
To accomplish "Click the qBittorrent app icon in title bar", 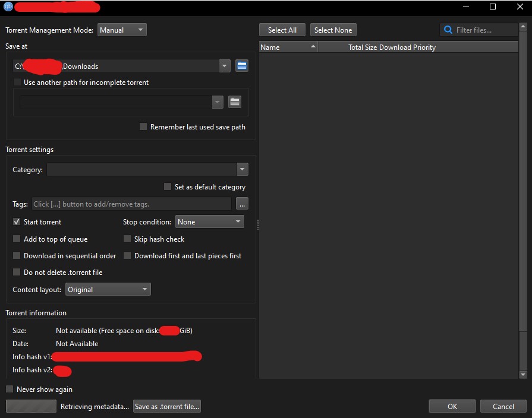I will point(8,7).
